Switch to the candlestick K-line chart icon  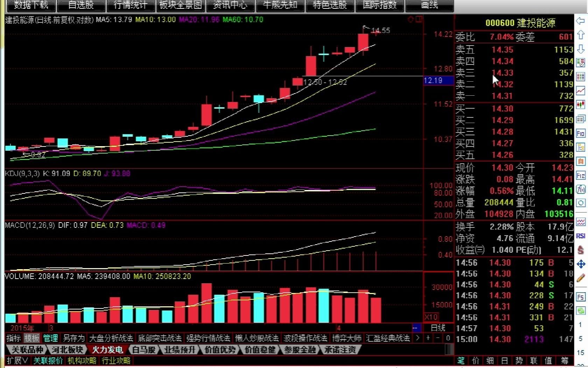pyautogui.click(x=581, y=105)
